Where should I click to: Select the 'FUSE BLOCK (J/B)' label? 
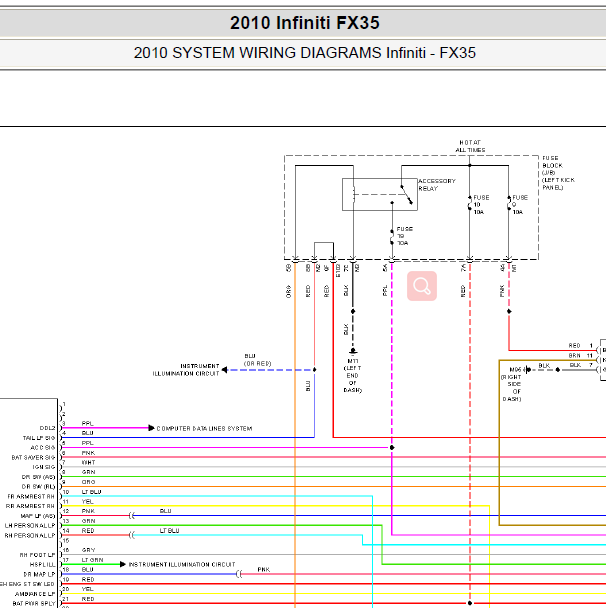pyautogui.click(x=552, y=165)
